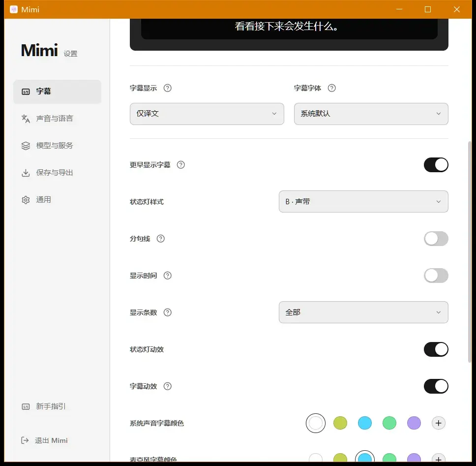476x466 pixels.
Task: Show help tooltip for 显示时间
Action: pyautogui.click(x=168, y=276)
